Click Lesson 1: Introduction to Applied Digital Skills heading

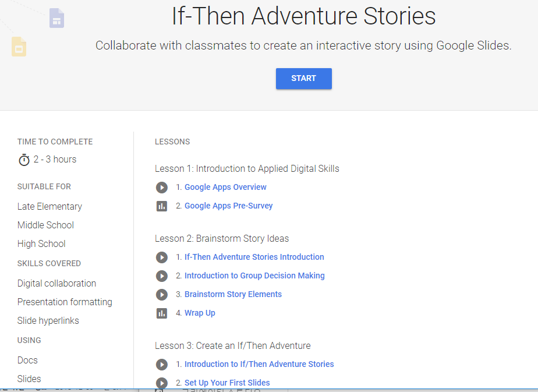(247, 168)
